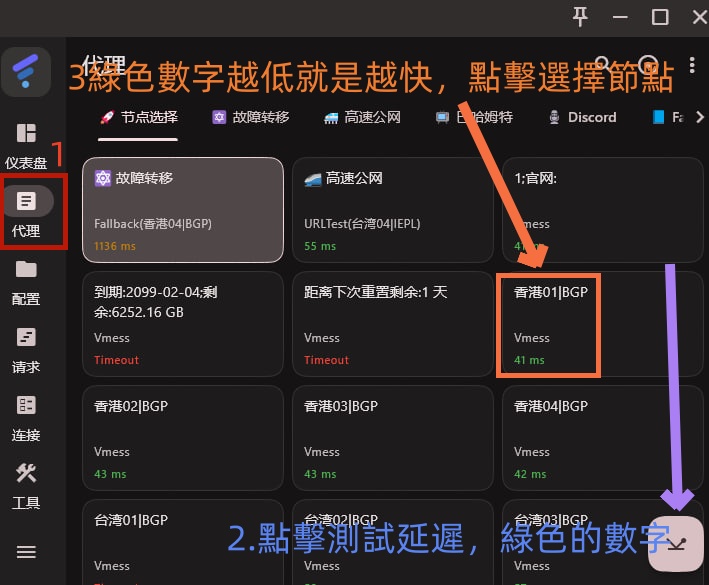
Task: Select the 香港01|BGP node card
Action: (548, 325)
